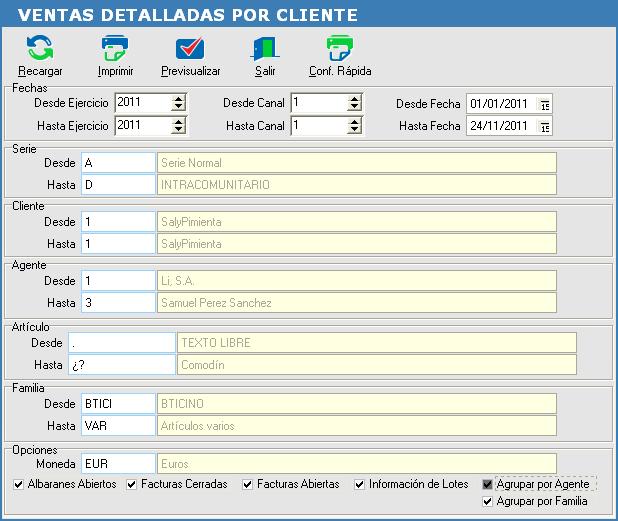Decrease Desde Ejercicio year value

tap(179, 106)
